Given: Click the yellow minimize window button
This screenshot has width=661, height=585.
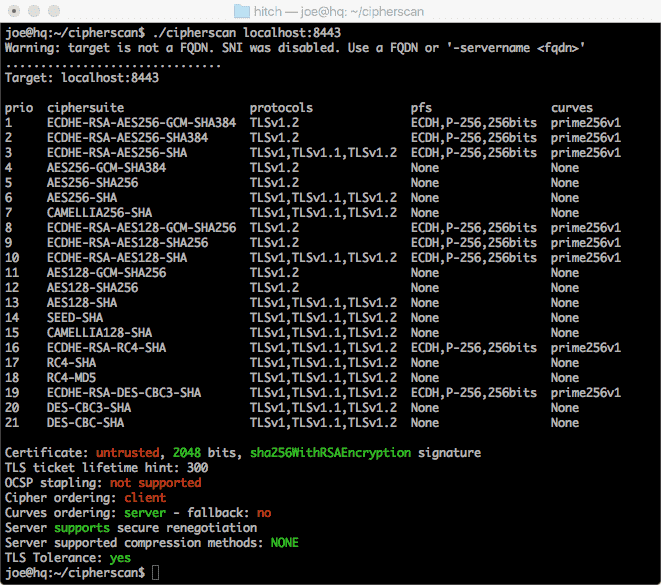Looking at the screenshot, I should (x=34, y=11).
